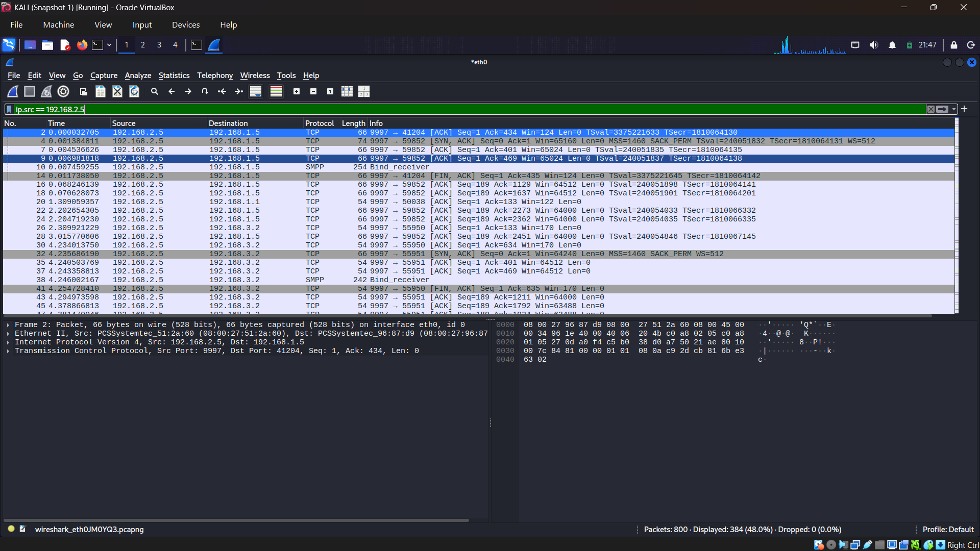Image resolution: width=980 pixels, height=551 pixels.
Task: Clear the display filter
Action: (931, 109)
